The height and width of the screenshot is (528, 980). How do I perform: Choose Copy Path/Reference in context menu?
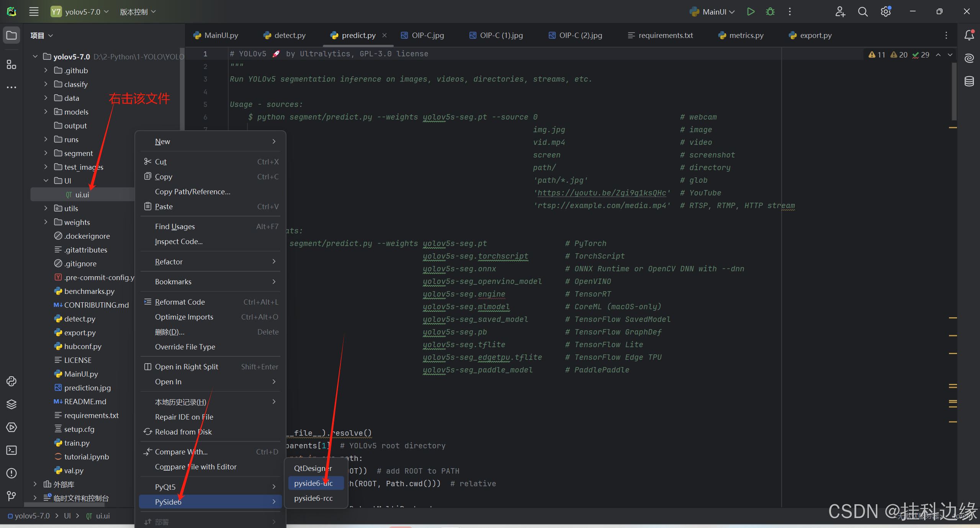193,192
